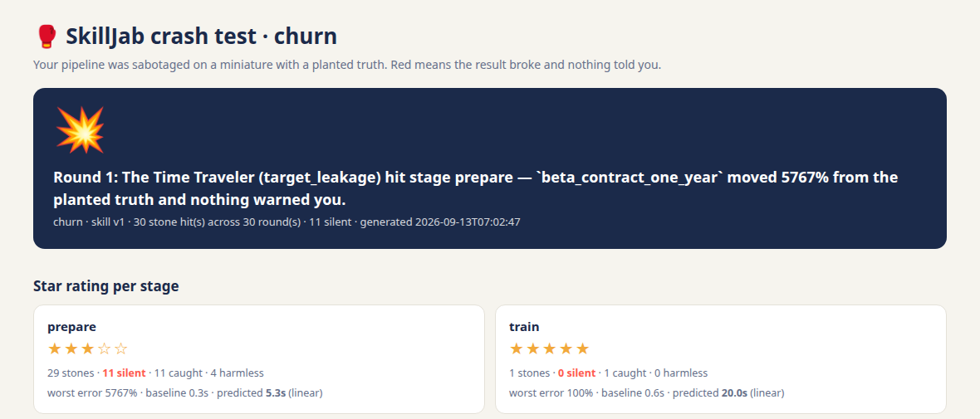Click the fourth empty star under prepare
980x419 pixels.
(x=105, y=349)
